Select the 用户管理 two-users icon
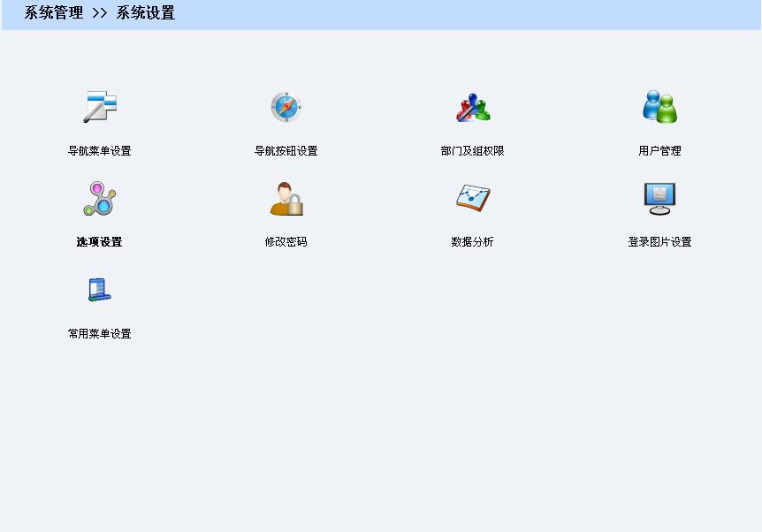The image size is (762, 532). (659, 106)
